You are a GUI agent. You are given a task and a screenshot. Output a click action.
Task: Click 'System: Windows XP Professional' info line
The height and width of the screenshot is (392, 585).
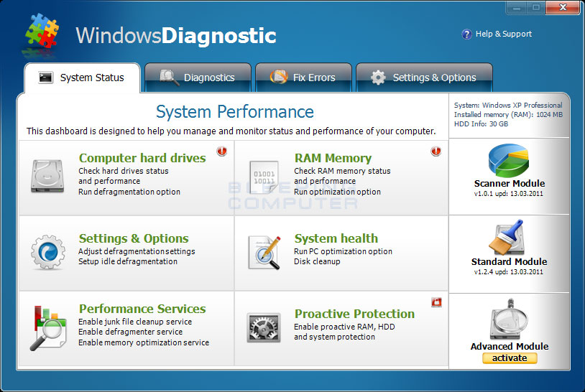click(x=508, y=106)
